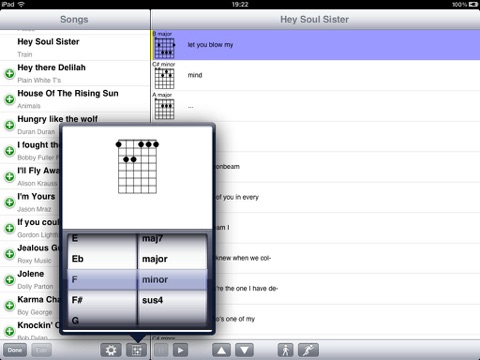Click the pause button beside play

(x=161, y=350)
